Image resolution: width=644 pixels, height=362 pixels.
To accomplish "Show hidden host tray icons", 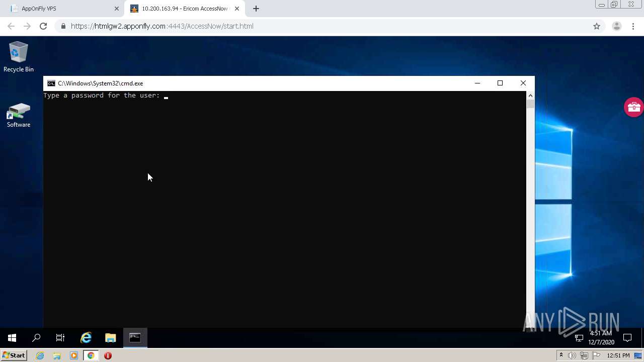I will pyautogui.click(x=561, y=355).
